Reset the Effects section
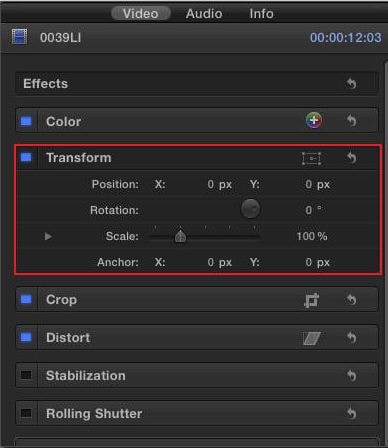Screen dimensions: 388x448 pos(351,84)
